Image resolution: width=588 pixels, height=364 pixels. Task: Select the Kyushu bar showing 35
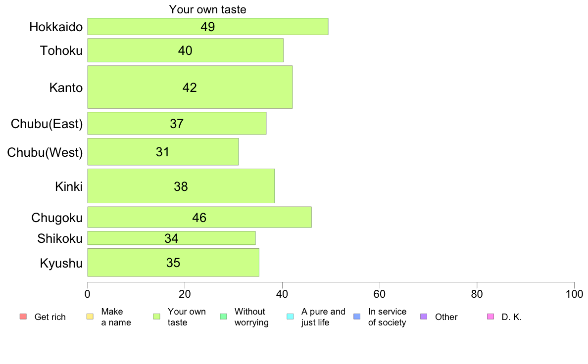pos(173,263)
